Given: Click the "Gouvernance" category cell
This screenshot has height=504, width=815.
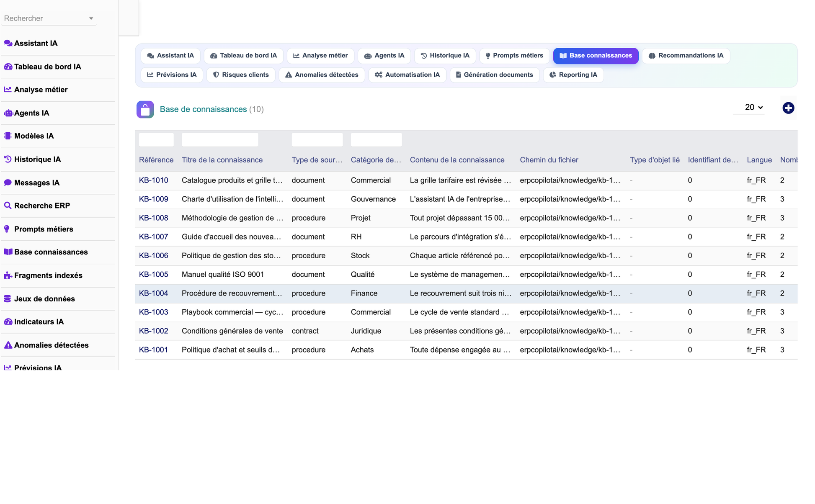Looking at the screenshot, I should click(373, 199).
